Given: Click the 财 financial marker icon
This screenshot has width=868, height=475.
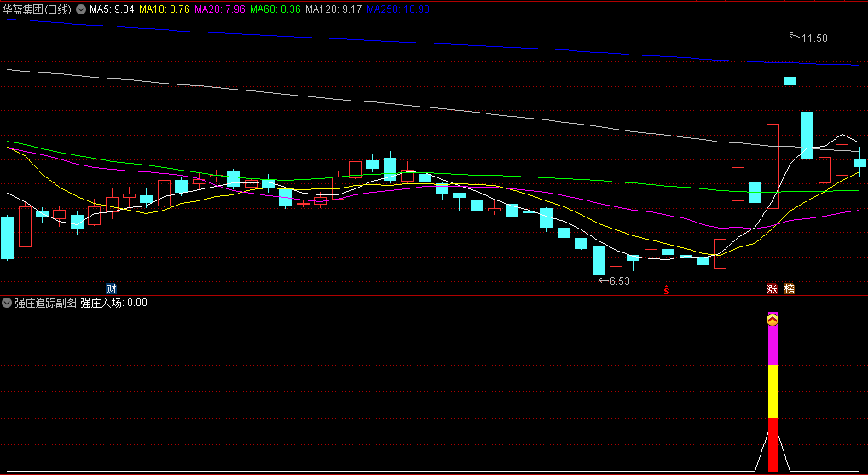Looking at the screenshot, I should [x=111, y=288].
